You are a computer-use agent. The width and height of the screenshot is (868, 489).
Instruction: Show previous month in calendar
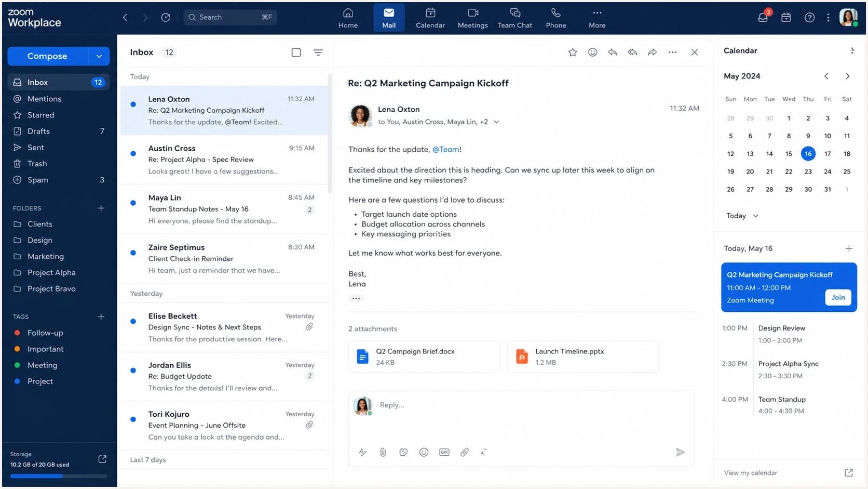pos(826,76)
